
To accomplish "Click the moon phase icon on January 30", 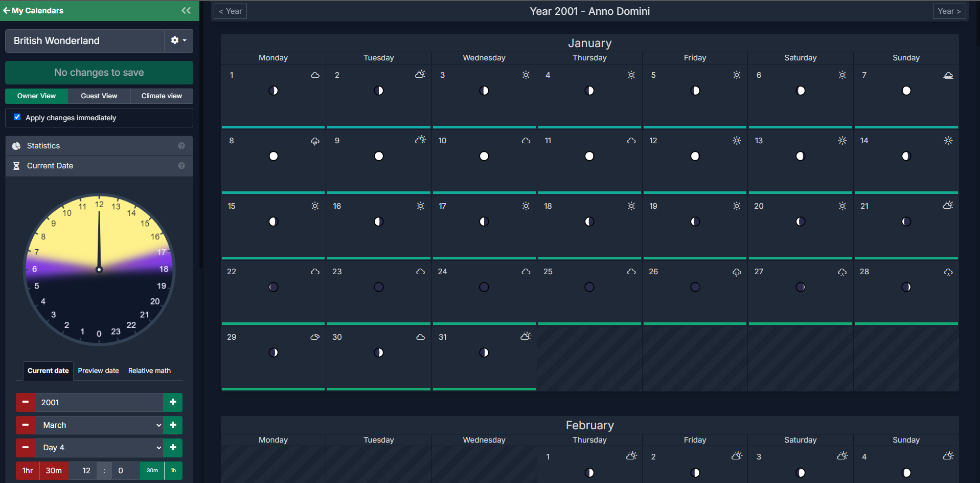I will pyautogui.click(x=379, y=353).
